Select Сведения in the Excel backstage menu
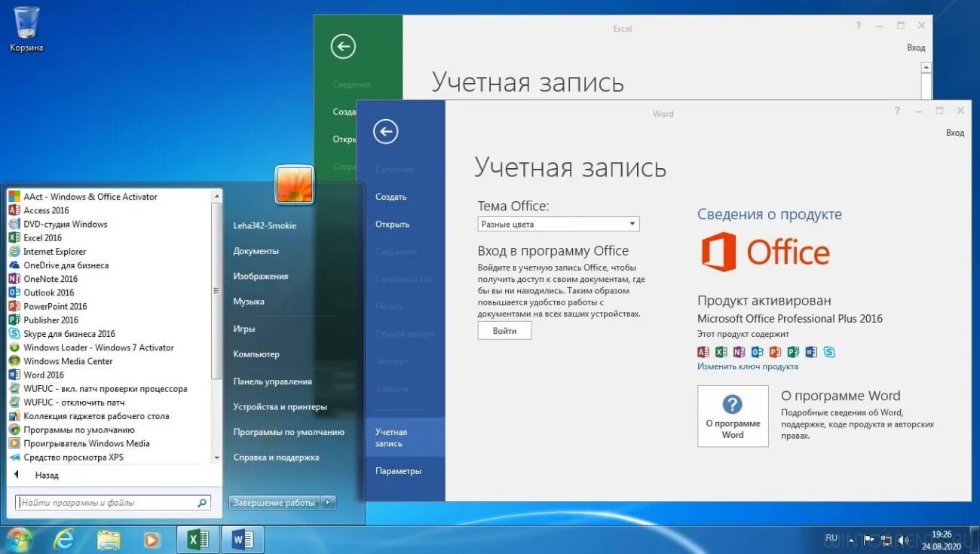Viewport: 980px width, 554px height. click(351, 84)
